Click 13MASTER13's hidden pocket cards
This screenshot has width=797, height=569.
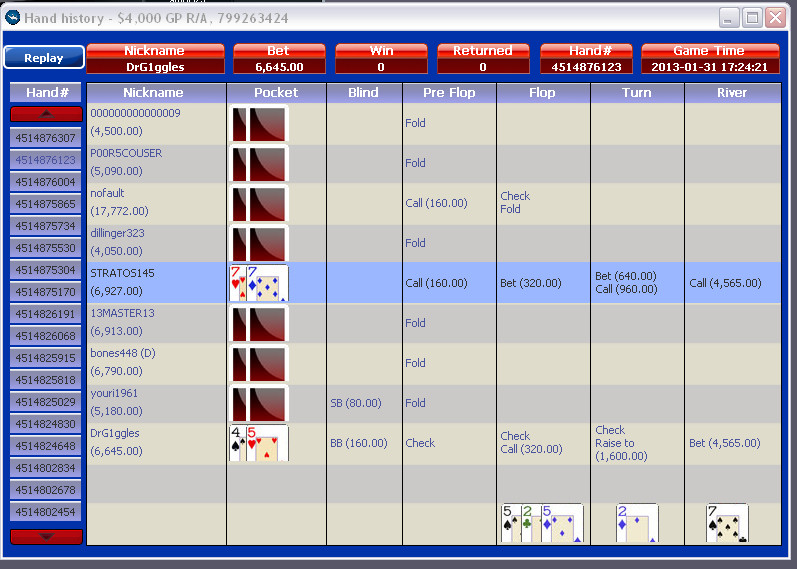tap(259, 323)
